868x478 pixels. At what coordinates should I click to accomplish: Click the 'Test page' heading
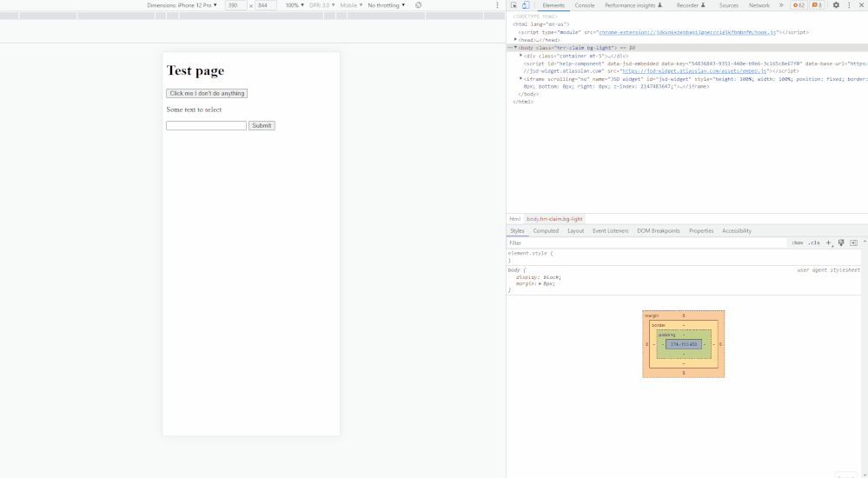195,70
